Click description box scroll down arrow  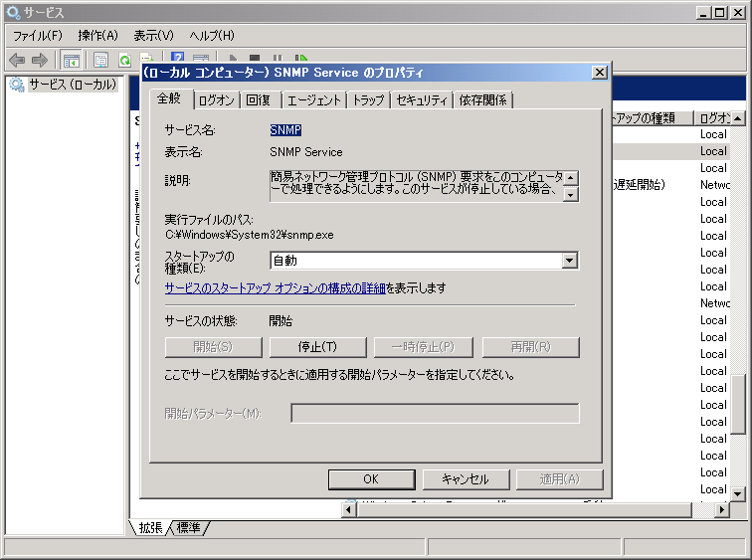(570, 195)
